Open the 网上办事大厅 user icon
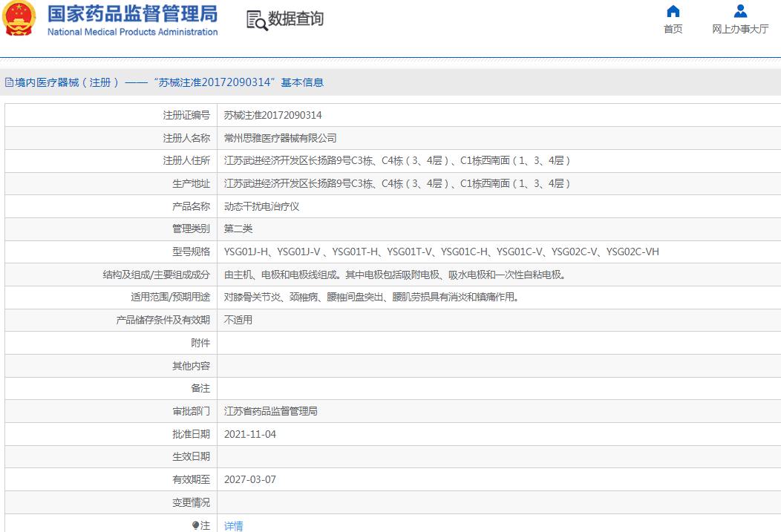The image size is (781, 532). tap(740, 11)
